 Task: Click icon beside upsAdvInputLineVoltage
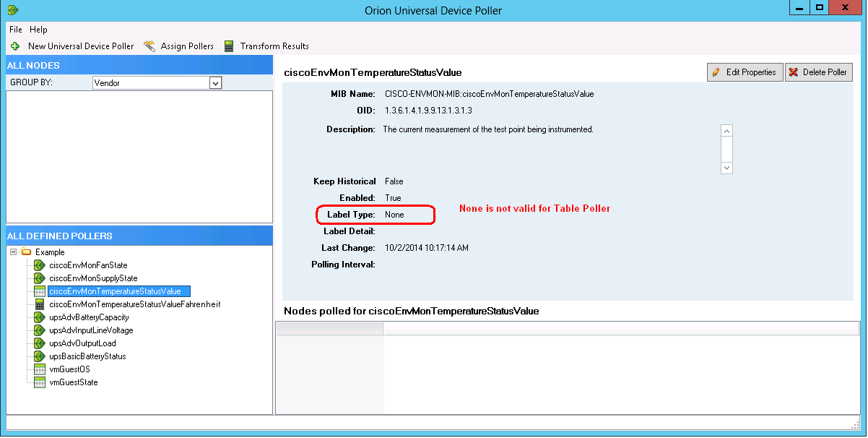click(40, 330)
